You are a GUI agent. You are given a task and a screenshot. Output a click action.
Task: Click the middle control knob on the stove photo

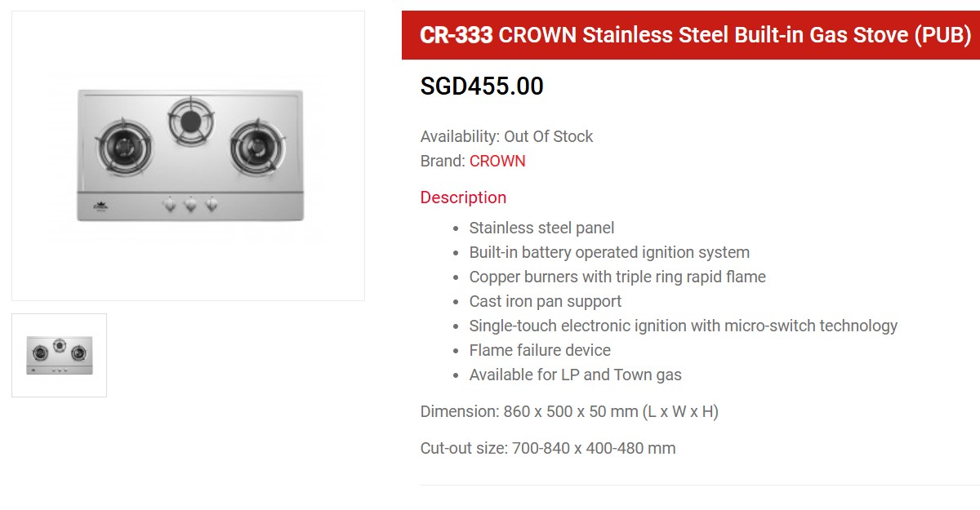point(190,205)
